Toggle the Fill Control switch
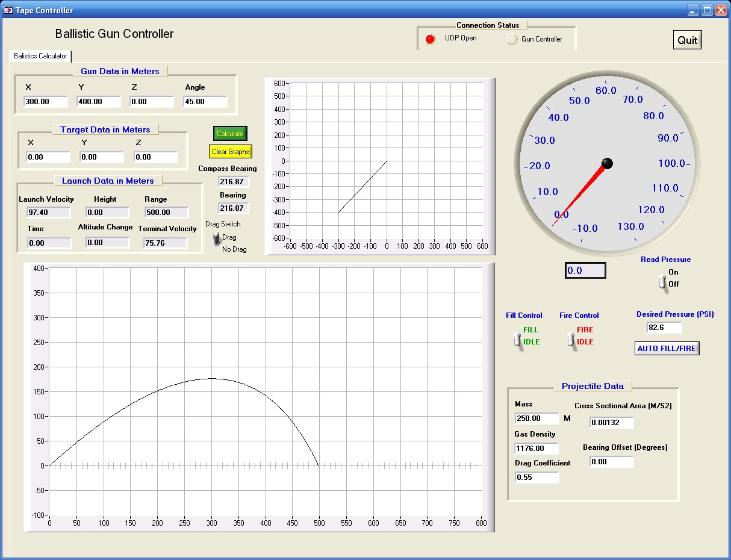Screen dimensions: 731x560 517,340
